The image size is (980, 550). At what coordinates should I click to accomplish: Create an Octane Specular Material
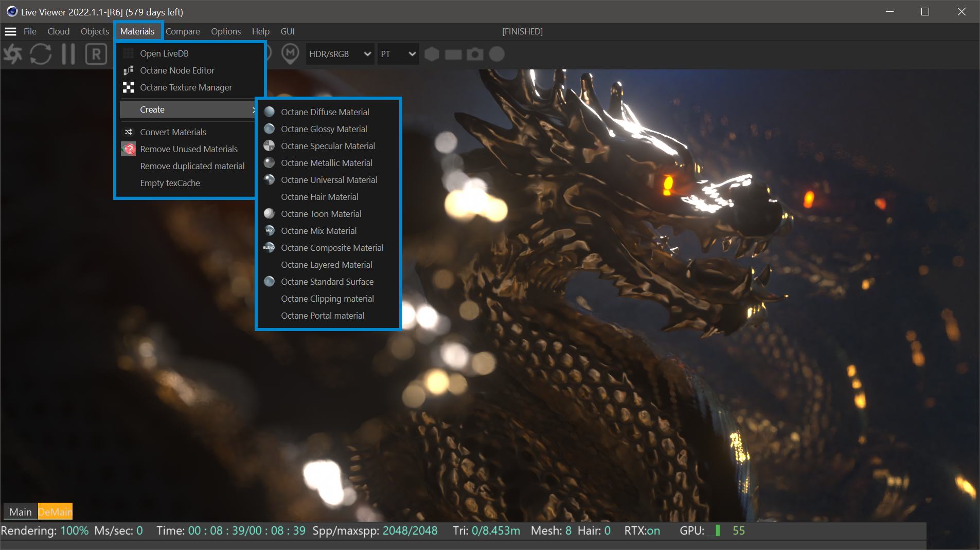point(328,146)
